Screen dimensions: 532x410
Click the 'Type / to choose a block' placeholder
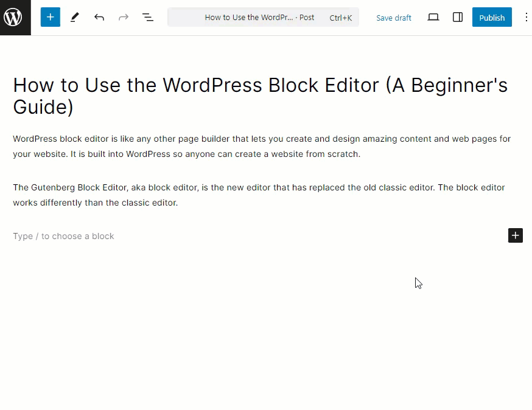pos(63,236)
